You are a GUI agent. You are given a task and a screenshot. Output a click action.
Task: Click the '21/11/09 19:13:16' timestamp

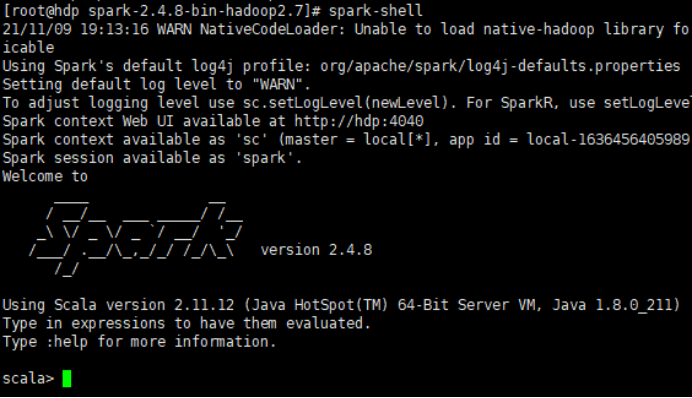(x=75, y=29)
